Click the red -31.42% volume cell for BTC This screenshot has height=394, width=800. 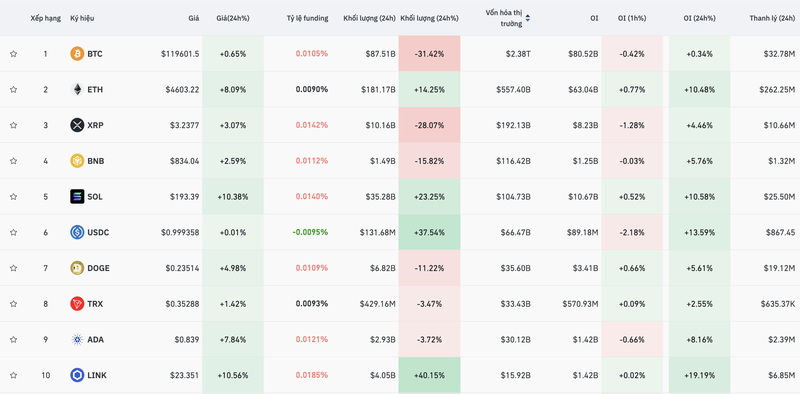pyautogui.click(x=429, y=54)
